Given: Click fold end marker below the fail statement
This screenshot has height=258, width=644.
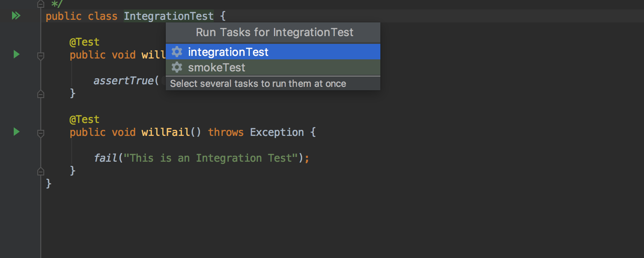Looking at the screenshot, I should pyautogui.click(x=41, y=171).
